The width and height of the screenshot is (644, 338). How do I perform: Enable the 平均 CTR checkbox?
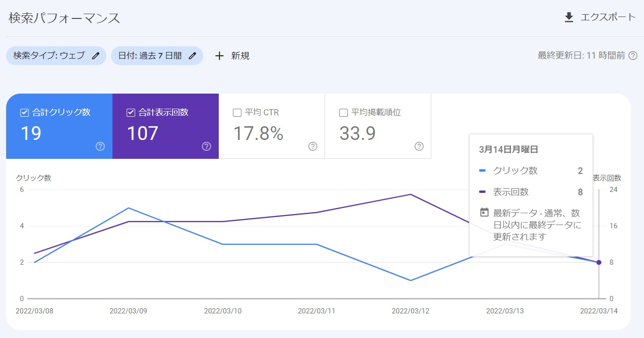pyautogui.click(x=237, y=113)
